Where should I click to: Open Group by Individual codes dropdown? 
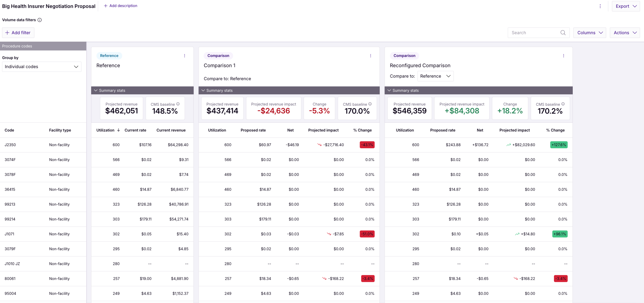click(42, 67)
